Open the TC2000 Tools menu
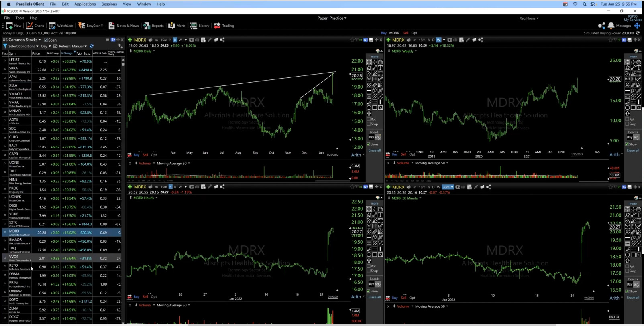Image resolution: width=644 pixels, height=326 pixels. (x=20, y=18)
